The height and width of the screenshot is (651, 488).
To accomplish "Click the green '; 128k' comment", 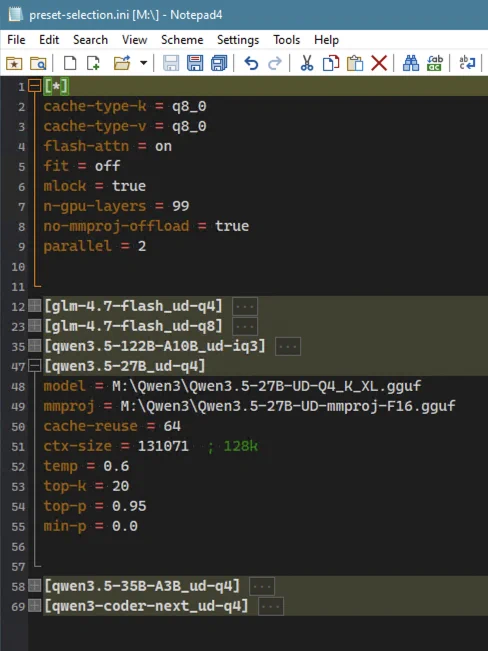I will pyautogui.click(x=233, y=446).
